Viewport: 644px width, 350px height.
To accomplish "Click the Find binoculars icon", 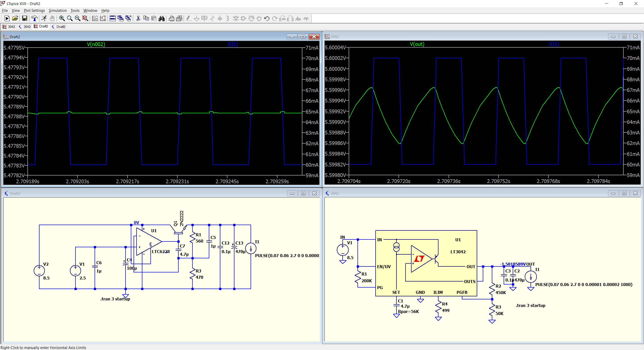I will point(162,18).
